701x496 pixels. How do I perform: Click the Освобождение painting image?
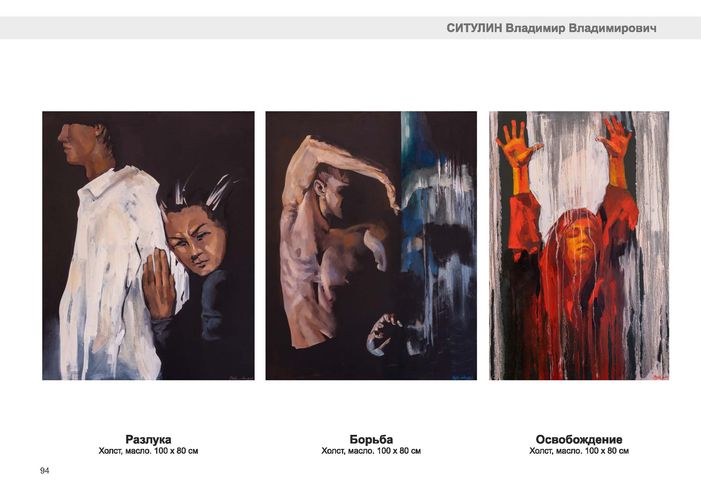(579, 246)
